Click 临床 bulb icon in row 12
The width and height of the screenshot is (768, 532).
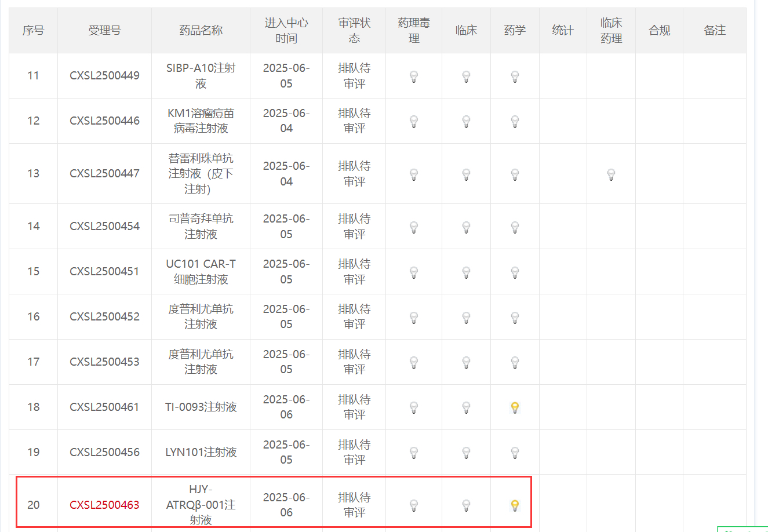(466, 121)
